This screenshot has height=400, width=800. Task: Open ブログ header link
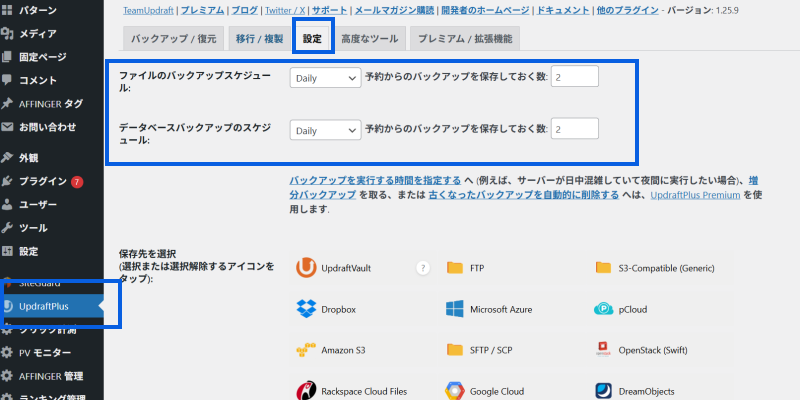(x=244, y=10)
